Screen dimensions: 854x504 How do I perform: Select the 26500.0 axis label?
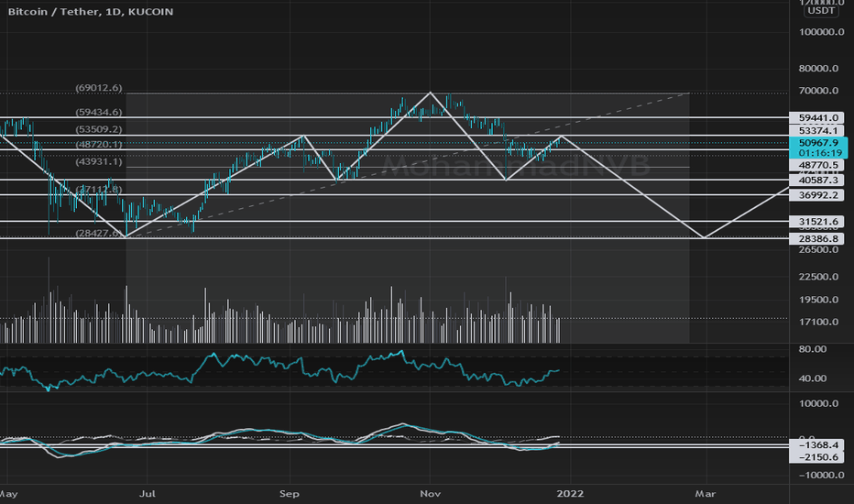[x=818, y=249]
